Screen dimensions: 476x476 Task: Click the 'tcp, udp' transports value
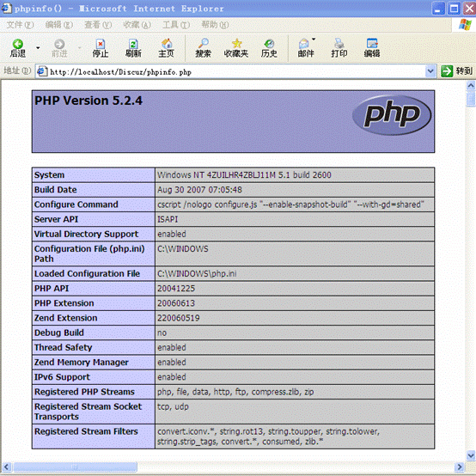pos(173,406)
